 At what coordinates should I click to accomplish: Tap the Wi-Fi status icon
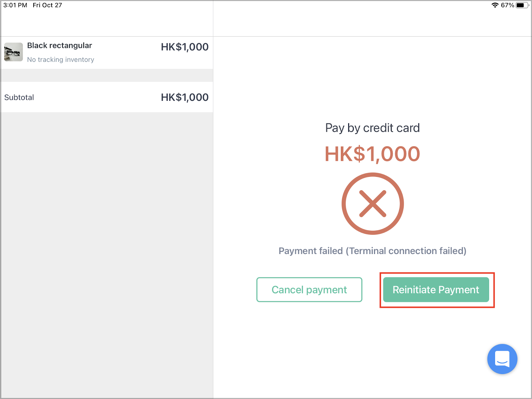point(495,5)
